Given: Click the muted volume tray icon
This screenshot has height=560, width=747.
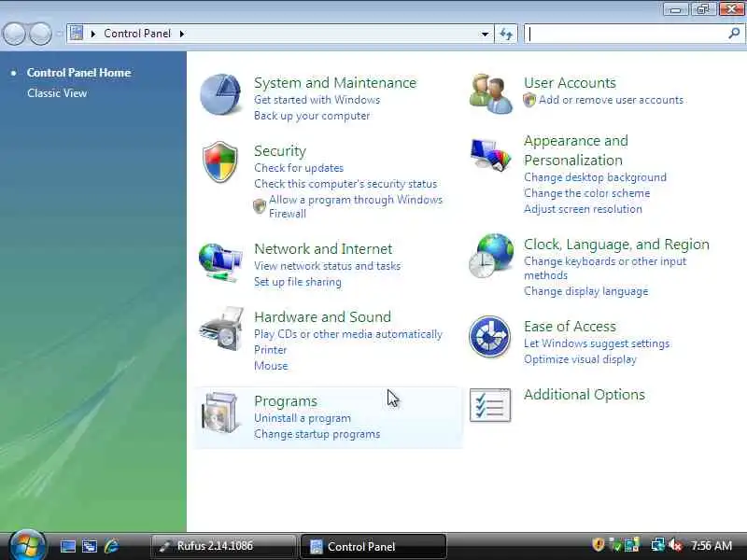Looking at the screenshot, I should point(675,545).
